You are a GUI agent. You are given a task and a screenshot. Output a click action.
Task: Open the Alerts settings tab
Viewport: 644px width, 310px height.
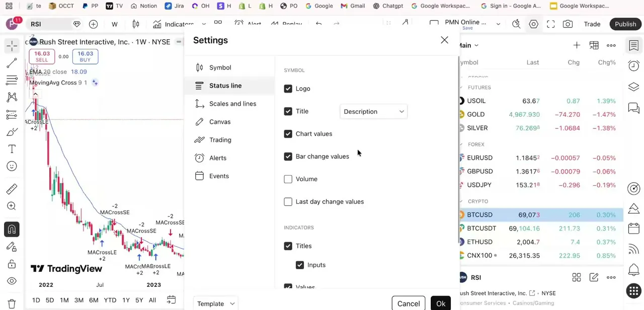click(230, 158)
